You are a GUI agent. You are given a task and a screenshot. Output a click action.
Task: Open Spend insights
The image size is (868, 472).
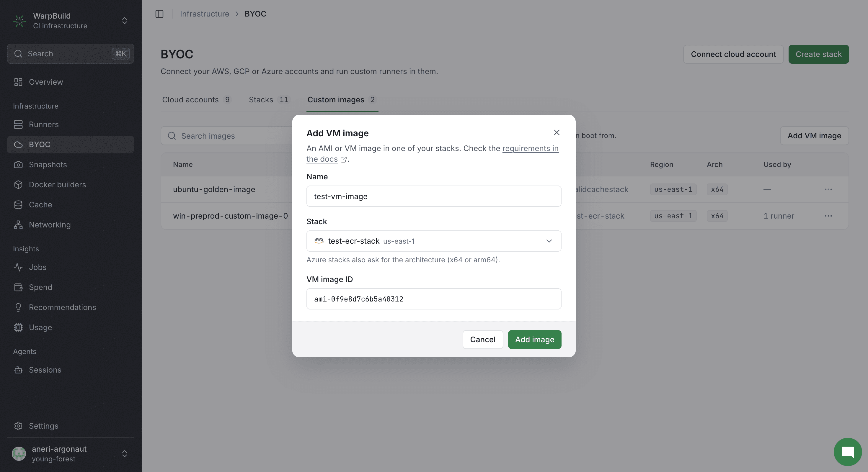pos(71,287)
